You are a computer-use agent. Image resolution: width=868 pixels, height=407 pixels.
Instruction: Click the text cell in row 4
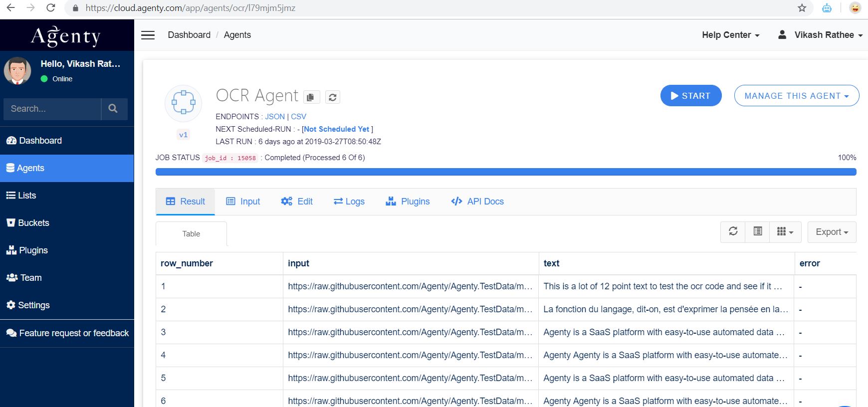pos(665,355)
